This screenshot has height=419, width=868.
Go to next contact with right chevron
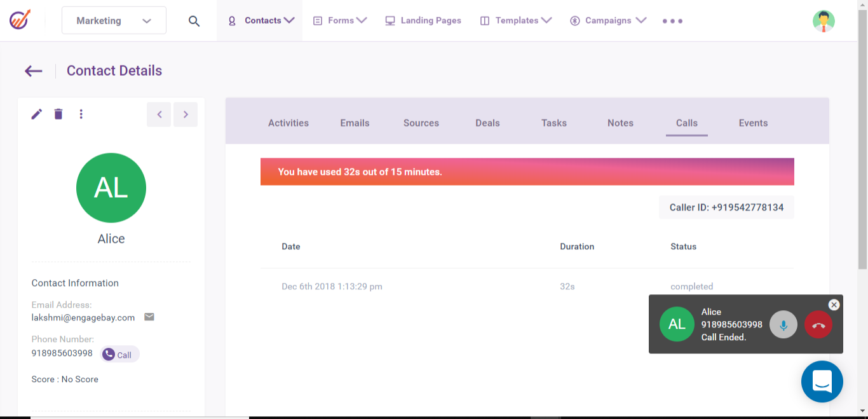tap(186, 114)
